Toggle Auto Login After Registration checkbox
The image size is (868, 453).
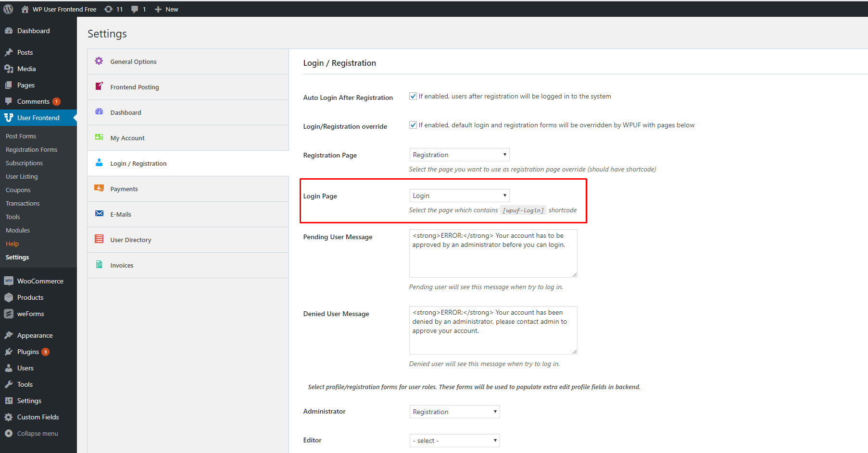(413, 96)
